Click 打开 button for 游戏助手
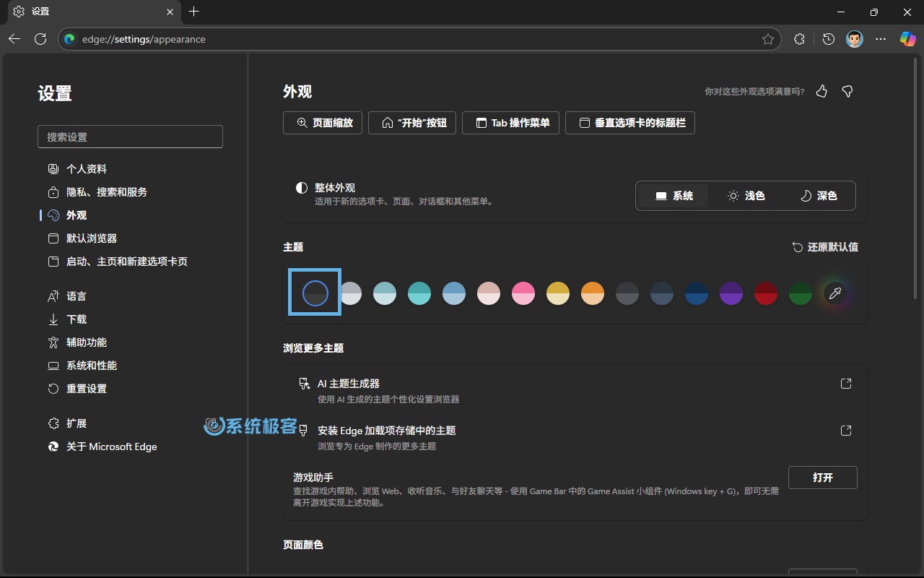Screen dimensions: 924x578 [x=822, y=478]
